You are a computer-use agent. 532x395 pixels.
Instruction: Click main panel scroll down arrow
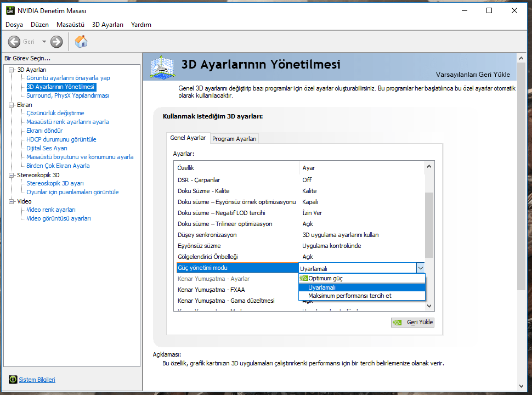point(521,386)
